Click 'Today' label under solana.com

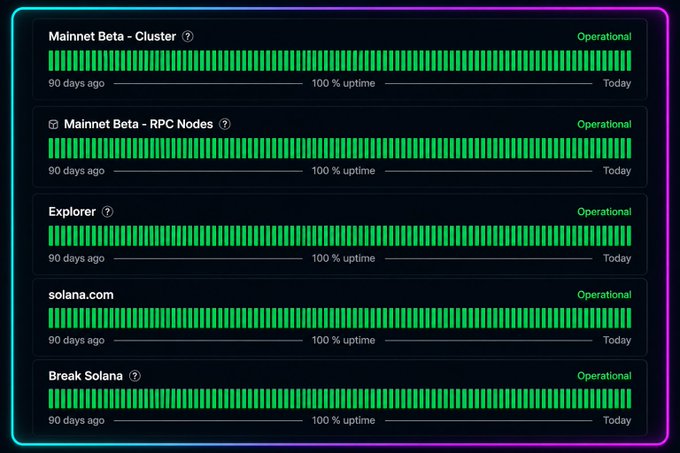[x=617, y=340]
